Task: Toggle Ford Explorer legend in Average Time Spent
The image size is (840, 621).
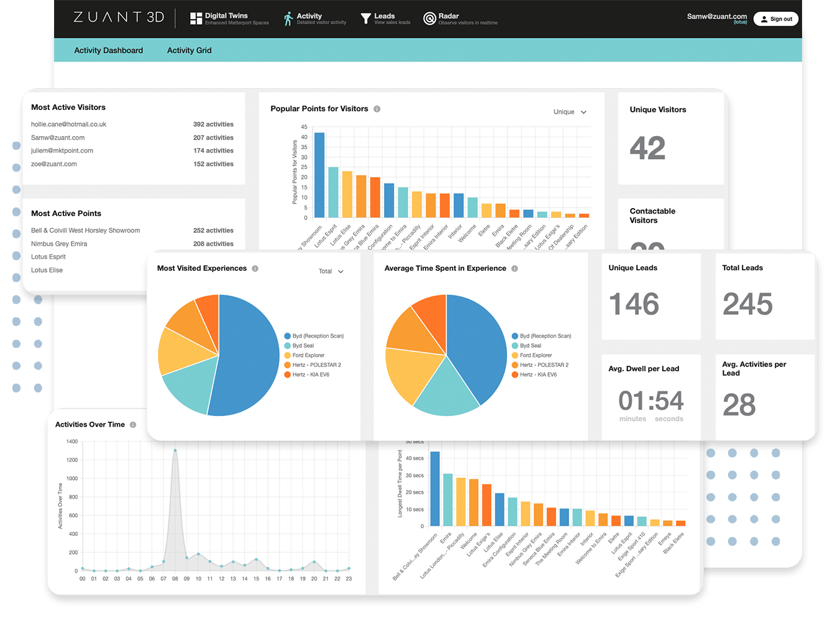Action: click(x=532, y=355)
